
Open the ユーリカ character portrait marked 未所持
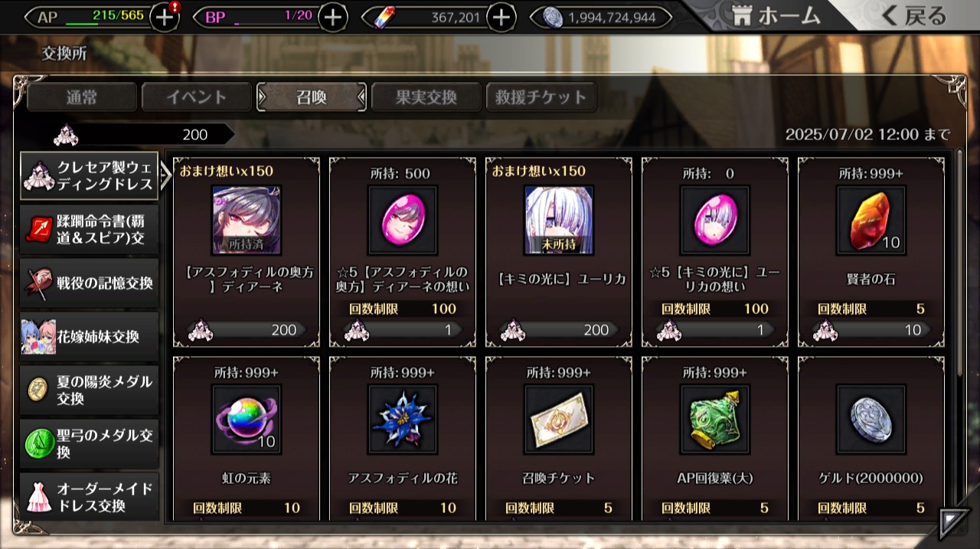pyautogui.click(x=559, y=220)
